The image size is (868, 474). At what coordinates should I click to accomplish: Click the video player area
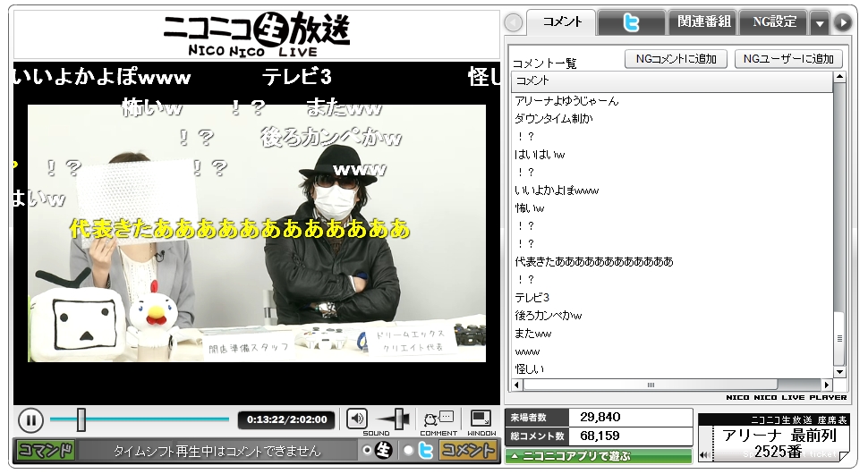[257, 233]
